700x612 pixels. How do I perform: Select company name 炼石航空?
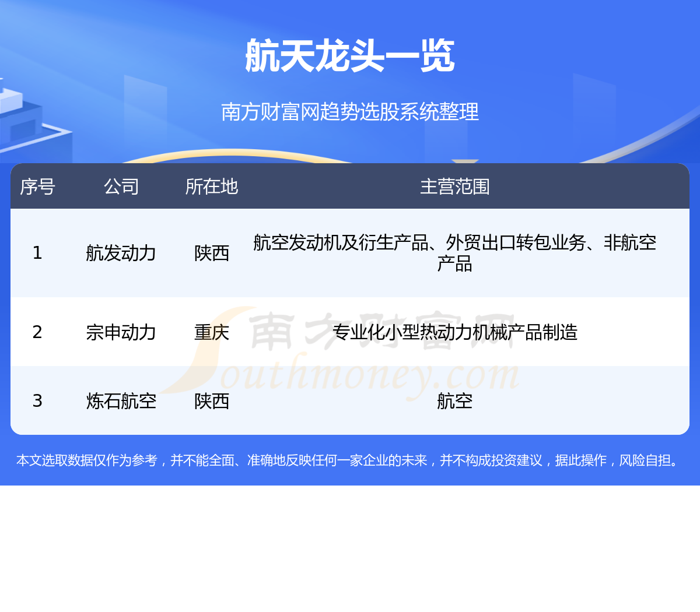pos(121,401)
